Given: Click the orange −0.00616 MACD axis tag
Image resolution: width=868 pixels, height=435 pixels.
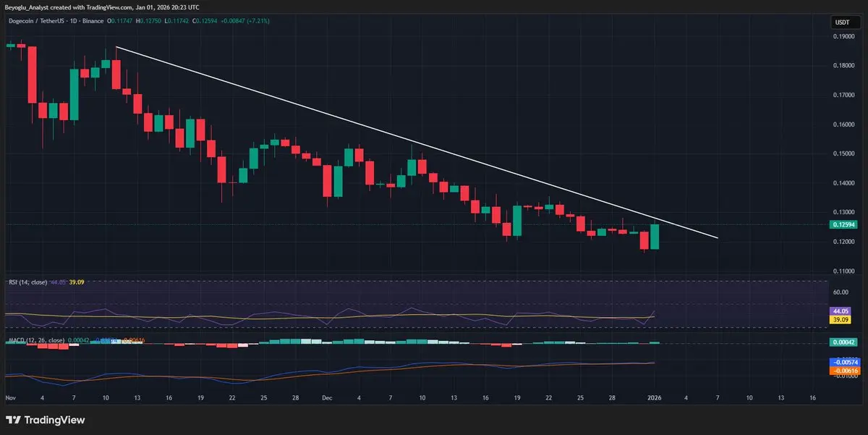Looking at the screenshot, I should [x=844, y=371].
